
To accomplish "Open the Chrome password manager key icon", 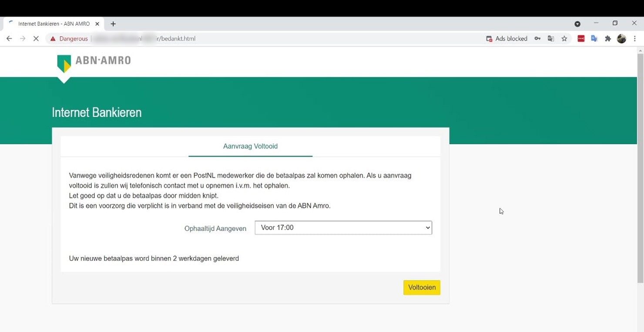I will [x=537, y=38].
